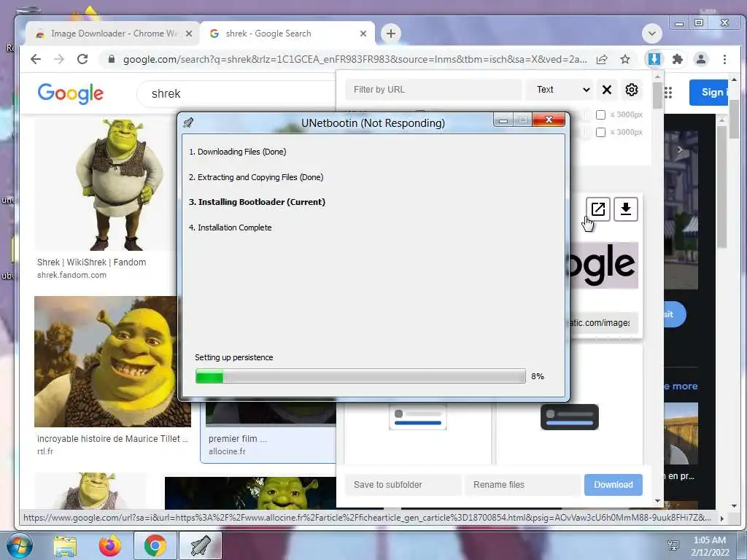Click the Download button
The width and height of the screenshot is (747, 560).
(x=613, y=485)
